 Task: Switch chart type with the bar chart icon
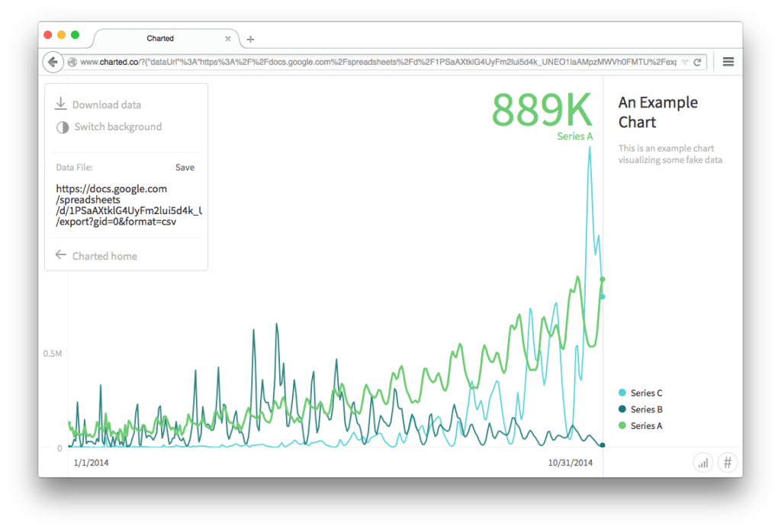(702, 463)
